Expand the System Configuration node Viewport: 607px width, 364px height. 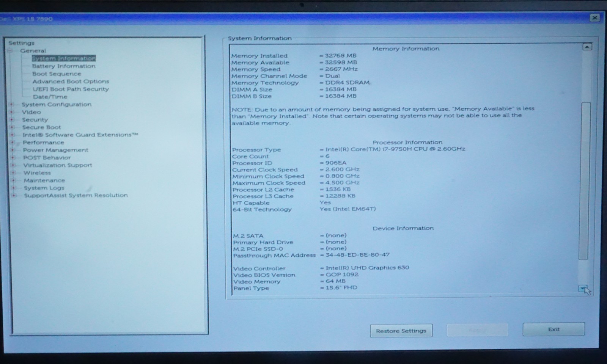pos(11,104)
